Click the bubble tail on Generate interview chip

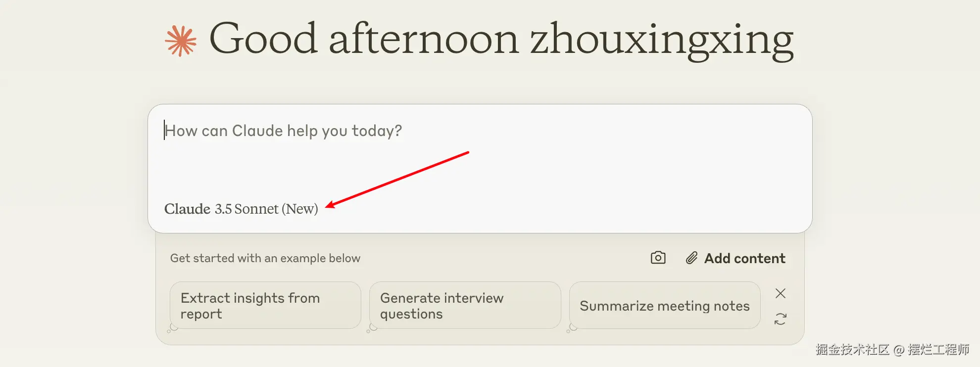[372, 328]
